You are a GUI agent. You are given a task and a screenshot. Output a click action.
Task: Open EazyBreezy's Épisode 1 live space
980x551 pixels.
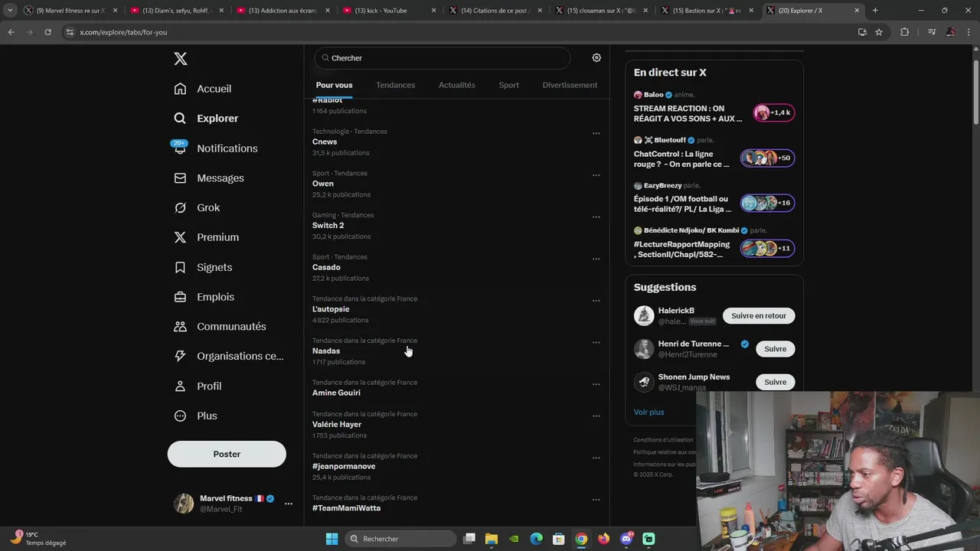pyautogui.click(x=714, y=198)
